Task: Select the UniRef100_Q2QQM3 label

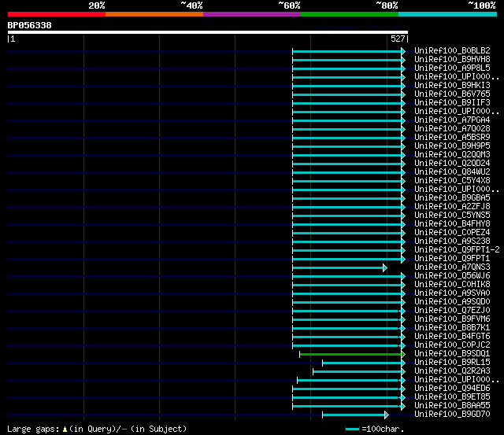Action: click(x=452, y=155)
